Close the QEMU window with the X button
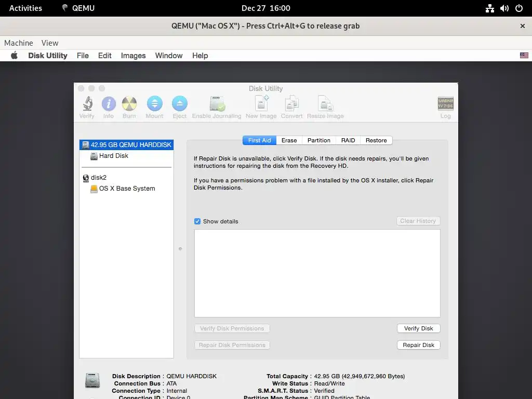 [523, 26]
